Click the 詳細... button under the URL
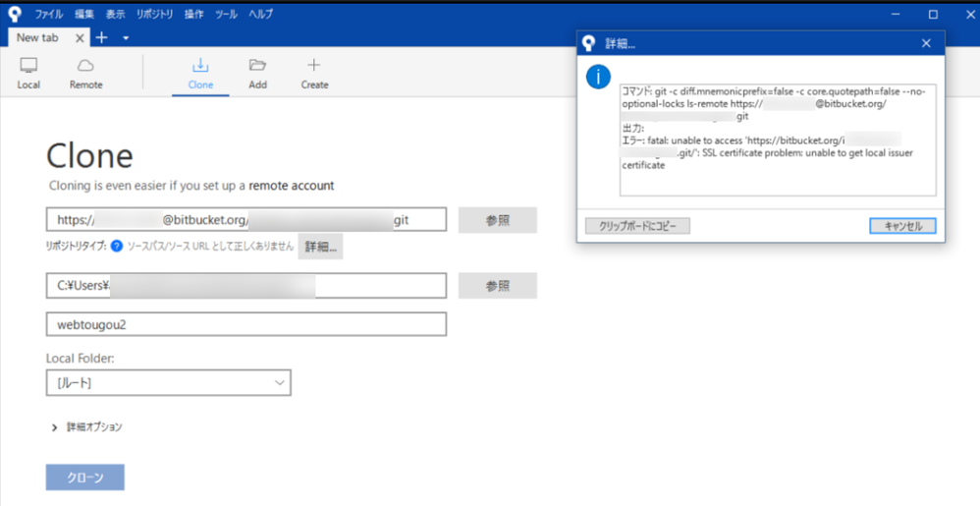Viewport: 980px width, 506px height. pos(321,247)
